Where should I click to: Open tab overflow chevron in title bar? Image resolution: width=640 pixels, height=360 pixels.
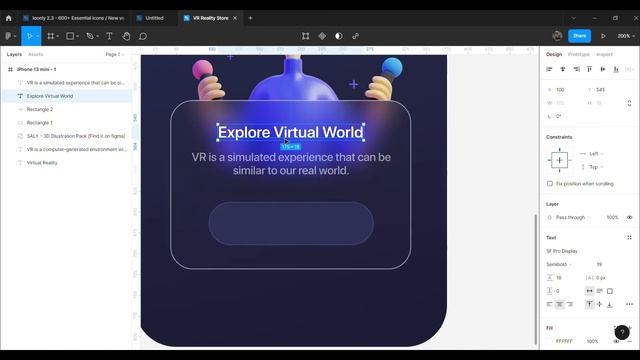573,18
